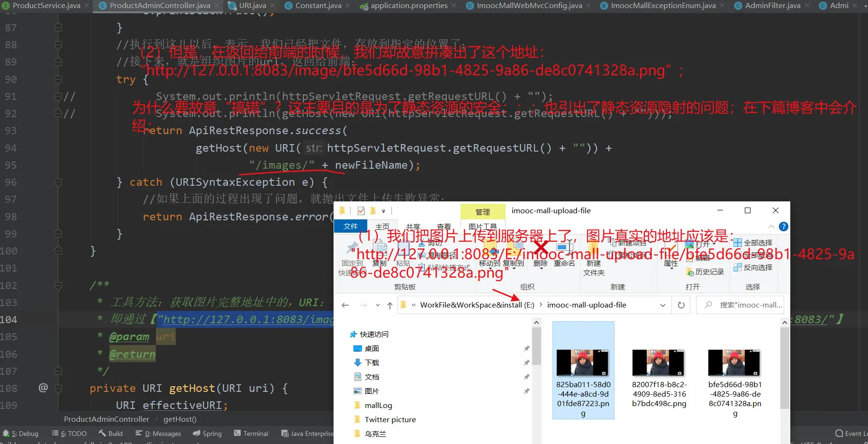Screen dimensions: 868x444
Task: Click getHost() in the breadcrumb bar
Action: pyautogui.click(x=180, y=419)
